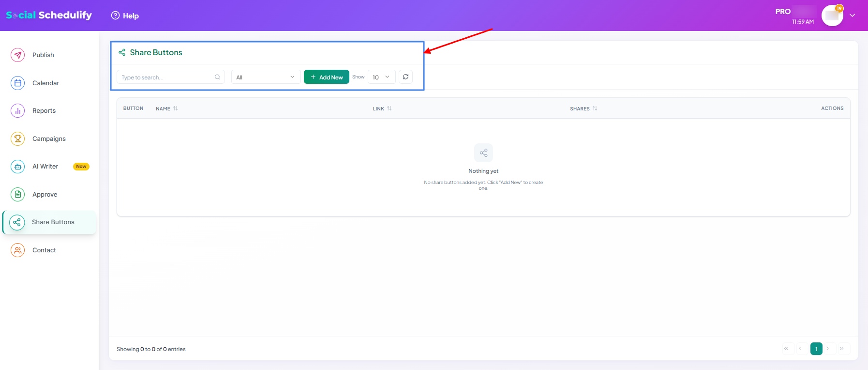Click the user avatar with notification badge
Image resolution: width=868 pixels, height=370 pixels.
pos(832,15)
